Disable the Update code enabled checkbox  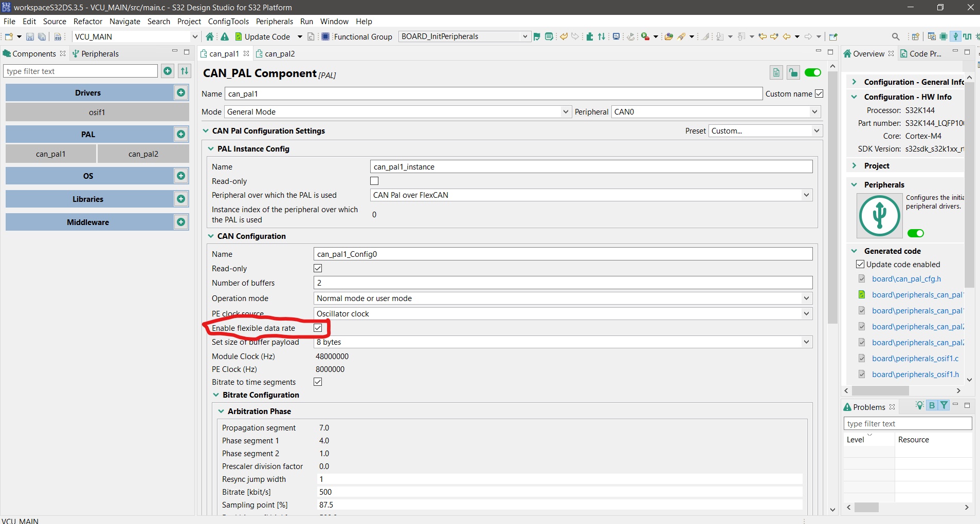point(861,264)
